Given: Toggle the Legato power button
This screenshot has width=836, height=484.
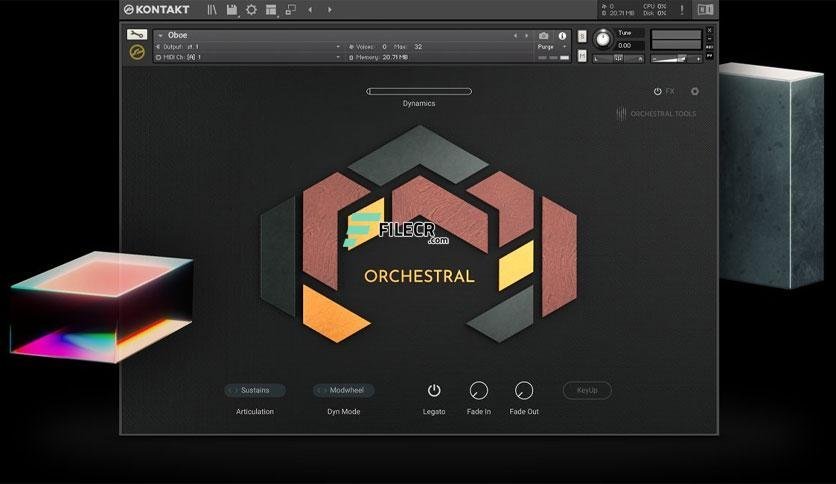Looking at the screenshot, I should [434, 391].
